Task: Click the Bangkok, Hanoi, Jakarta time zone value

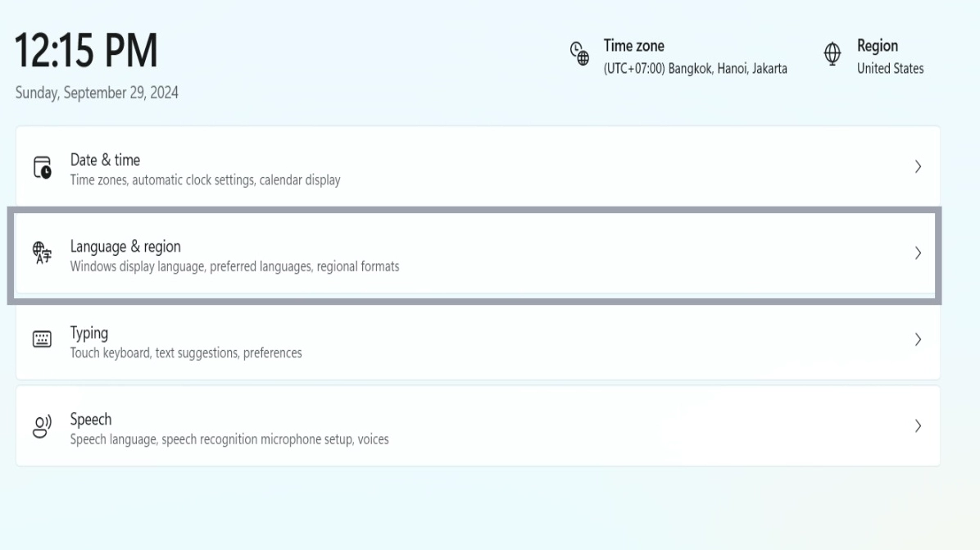Action: 695,69
